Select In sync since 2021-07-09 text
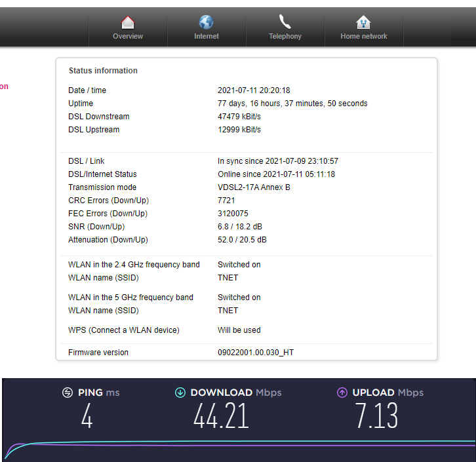The image size is (476, 462). [x=278, y=161]
